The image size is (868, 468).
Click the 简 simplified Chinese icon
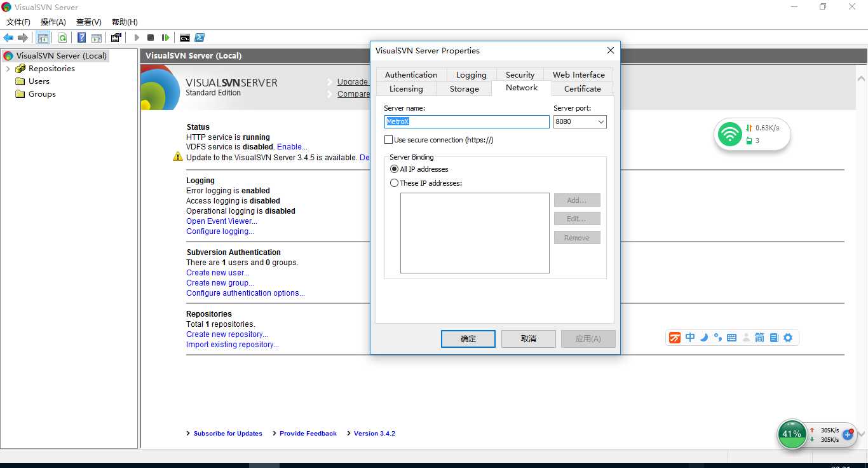(759, 338)
